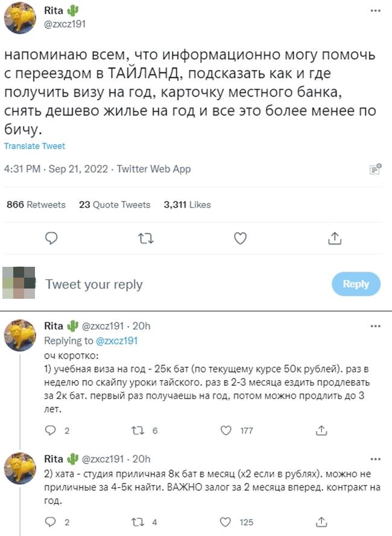The width and height of the screenshot is (392, 536).
Task: Share the main tweet via share icon
Action: click(334, 239)
